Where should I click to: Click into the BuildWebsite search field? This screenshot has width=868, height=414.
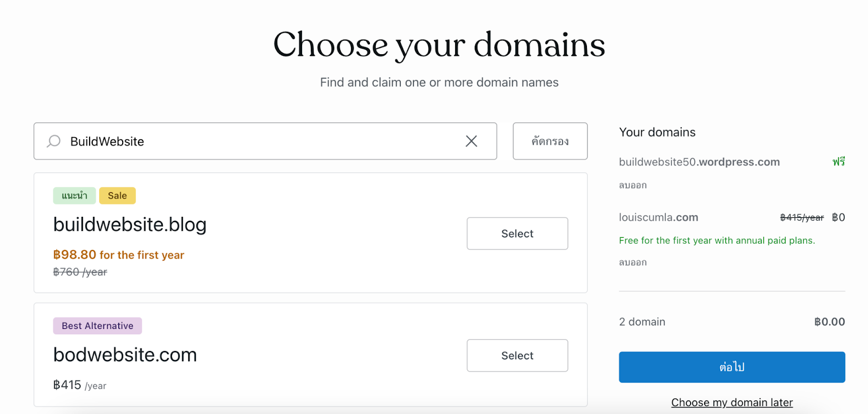click(260, 141)
